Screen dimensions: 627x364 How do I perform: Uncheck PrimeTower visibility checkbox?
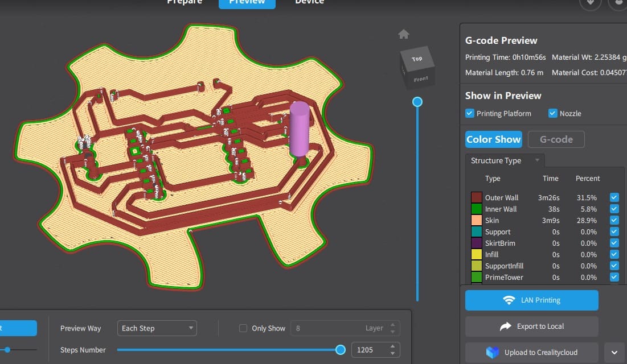tap(614, 278)
